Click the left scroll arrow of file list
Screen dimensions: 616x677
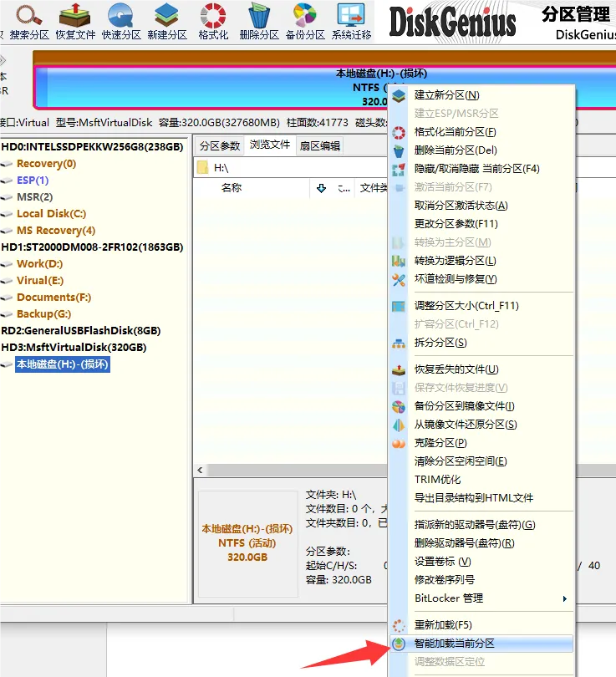(x=200, y=470)
